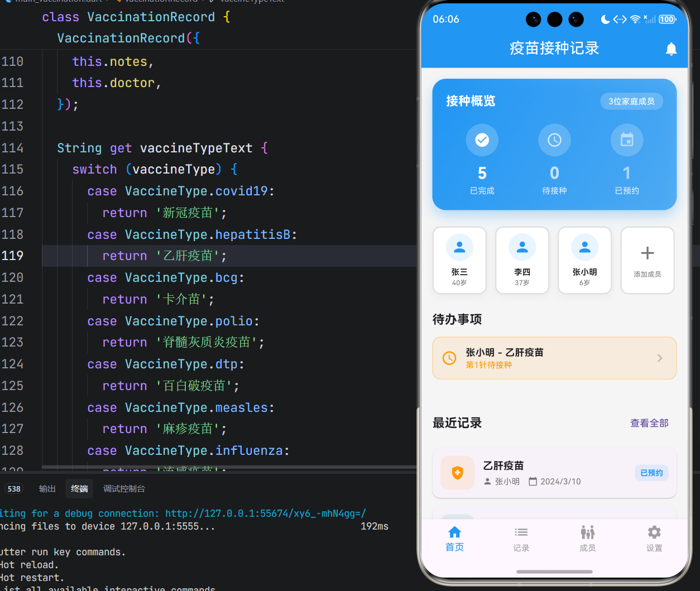
Task: Switch to 终端 terminal tab
Action: click(80, 488)
